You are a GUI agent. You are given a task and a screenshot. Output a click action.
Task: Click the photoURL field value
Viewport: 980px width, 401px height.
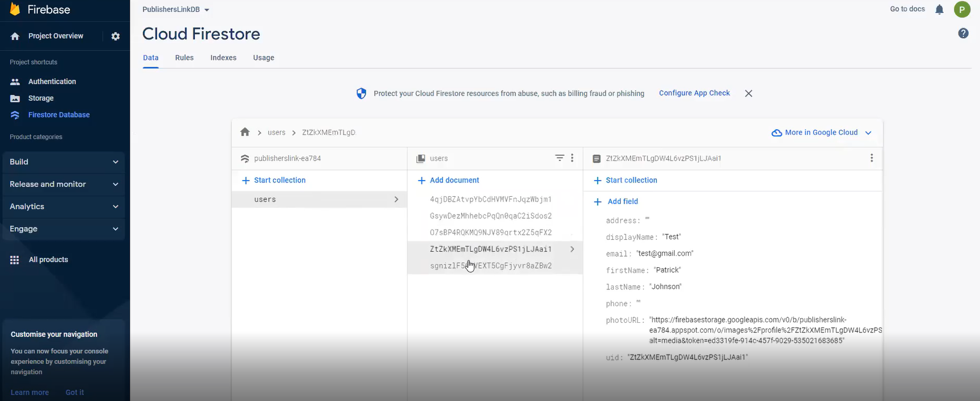766,330
